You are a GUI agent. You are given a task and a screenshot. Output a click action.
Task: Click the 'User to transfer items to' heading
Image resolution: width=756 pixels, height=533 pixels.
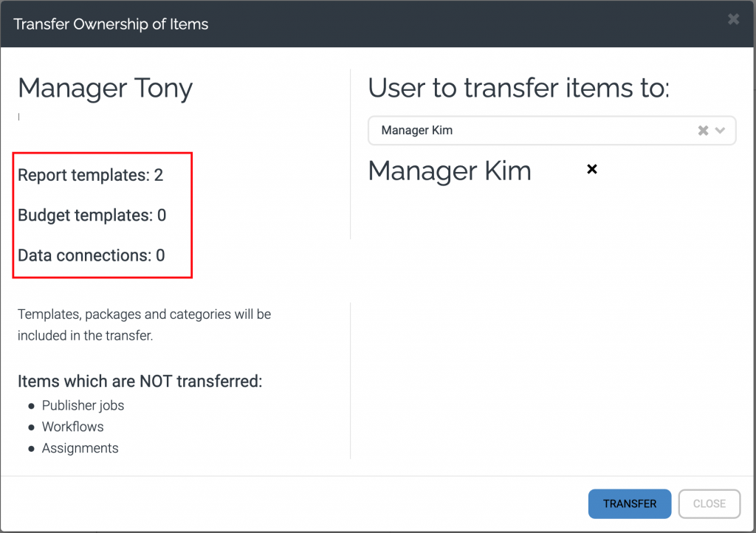[518, 88]
